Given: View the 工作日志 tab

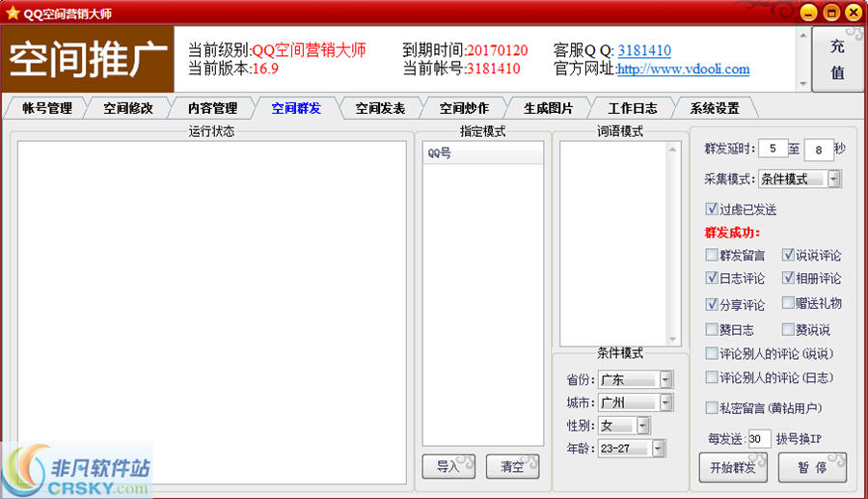Looking at the screenshot, I should 633,108.
